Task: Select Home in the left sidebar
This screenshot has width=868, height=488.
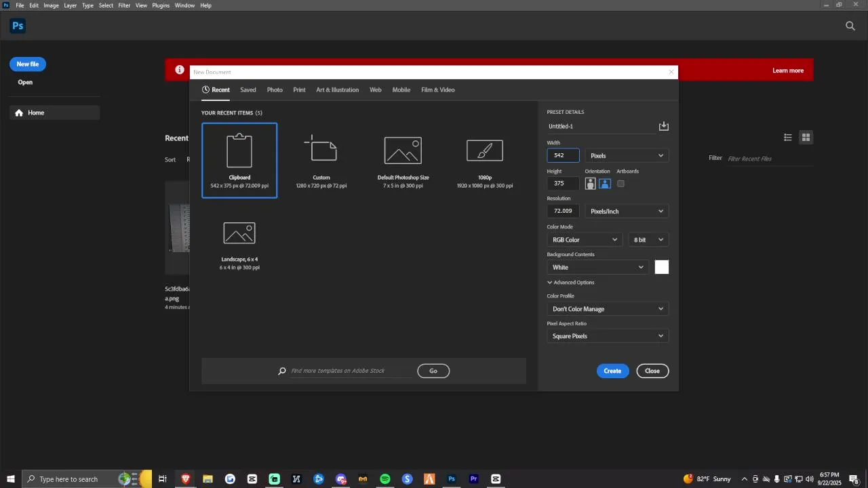Action: point(55,113)
